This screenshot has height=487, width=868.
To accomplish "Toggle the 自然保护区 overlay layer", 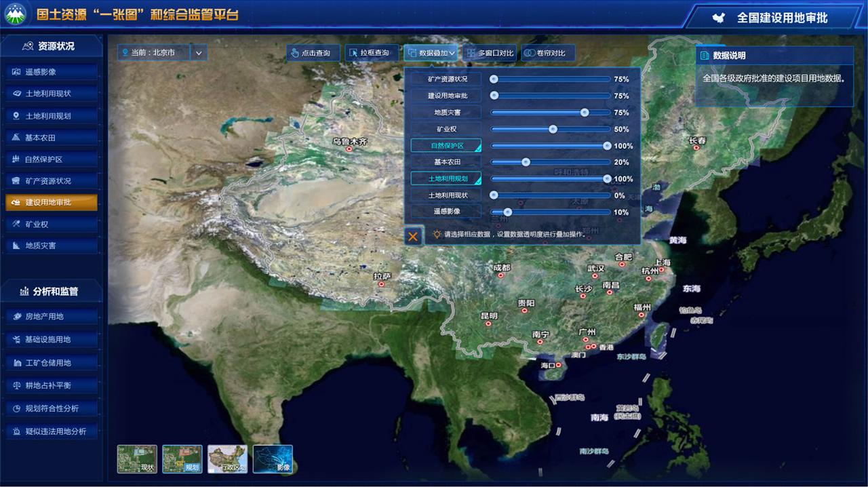I will click(x=446, y=146).
